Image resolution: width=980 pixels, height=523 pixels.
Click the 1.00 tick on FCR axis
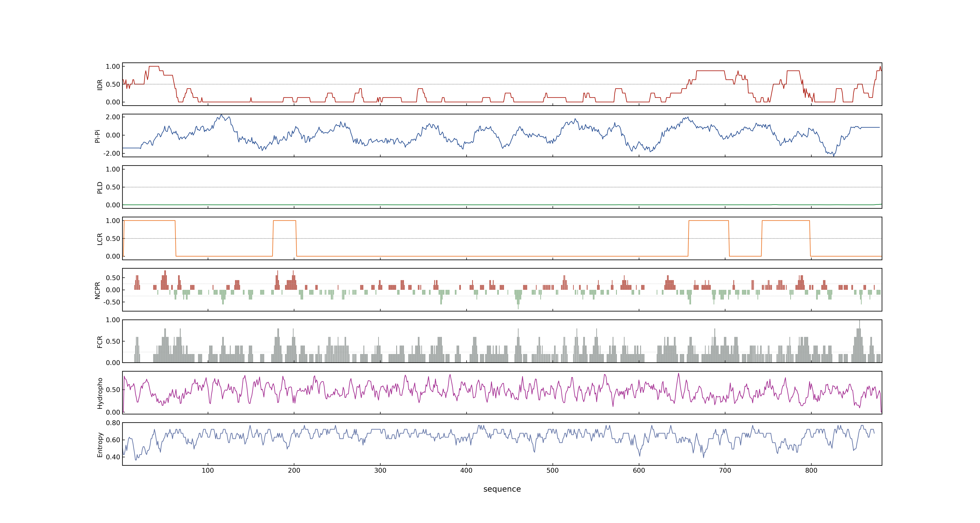(x=113, y=320)
